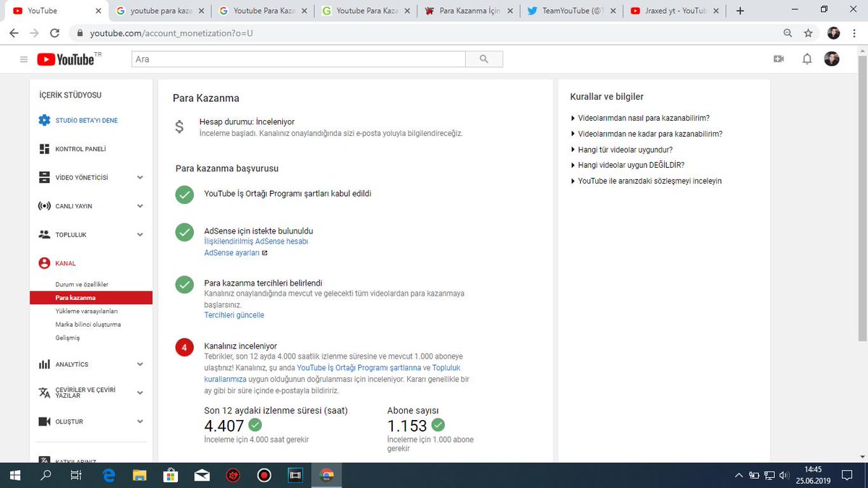Click the Kontrol Paneli dashboard icon
This screenshot has height=488, width=868.
tap(44, 149)
